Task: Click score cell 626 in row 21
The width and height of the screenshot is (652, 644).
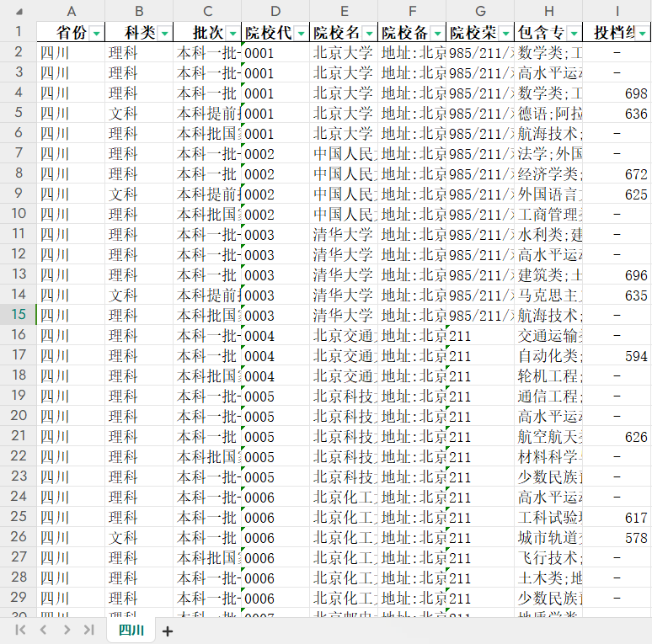Action: tap(617, 436)
